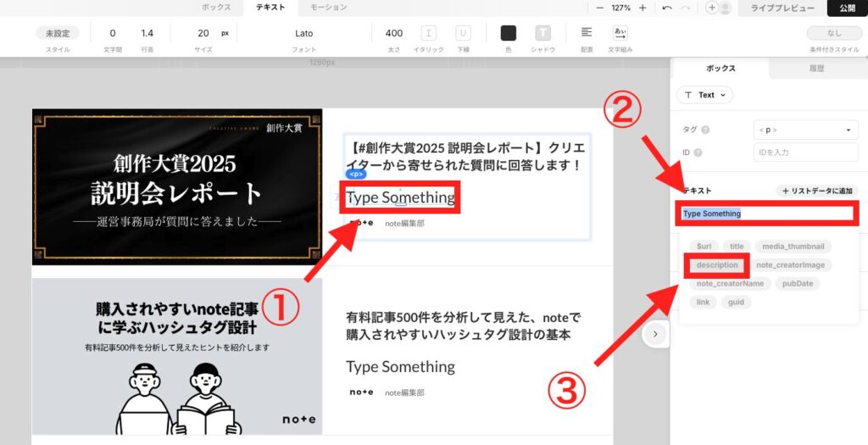The height and width of the screenshot is (445, 868).
Task: Insert the note_creatorImage data tag
Action: tap(790, 265)
